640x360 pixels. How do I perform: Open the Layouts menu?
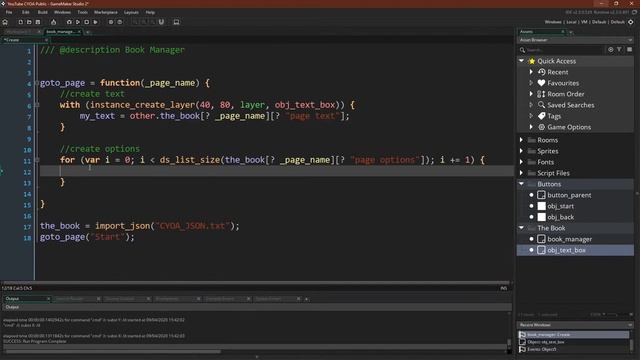(131, 12)
